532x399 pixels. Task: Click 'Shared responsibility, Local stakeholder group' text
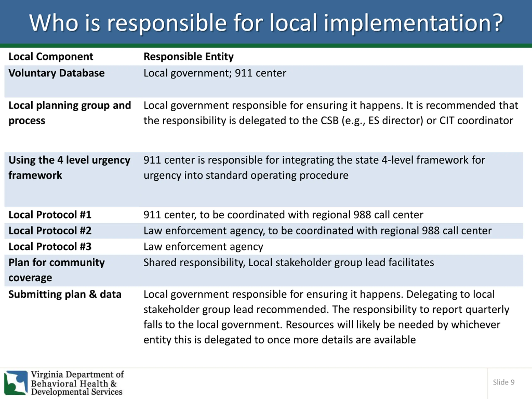click(289, 263)
